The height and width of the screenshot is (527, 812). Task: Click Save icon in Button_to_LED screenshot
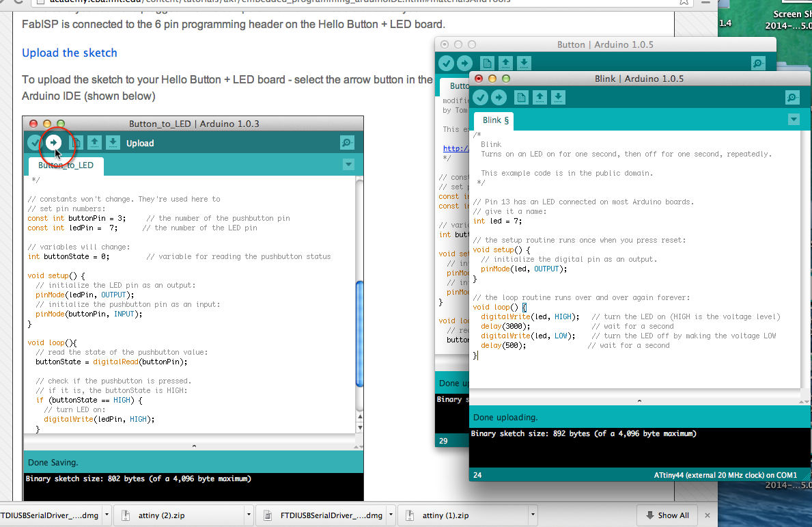pos(113,142)
